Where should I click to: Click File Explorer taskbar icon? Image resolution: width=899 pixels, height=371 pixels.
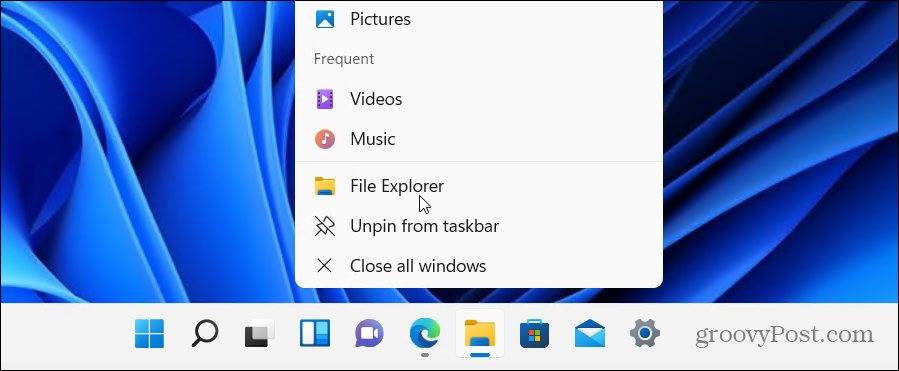480,334
